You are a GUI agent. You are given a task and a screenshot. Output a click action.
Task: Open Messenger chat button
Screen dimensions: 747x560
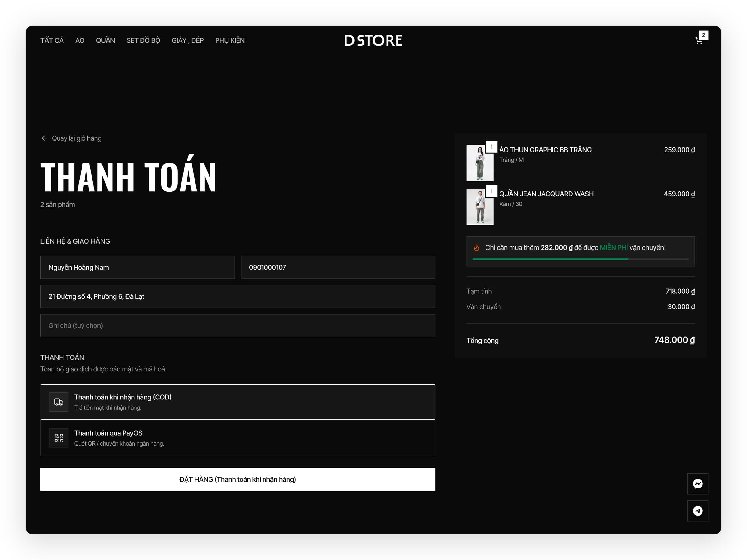(x=698, y=484)
